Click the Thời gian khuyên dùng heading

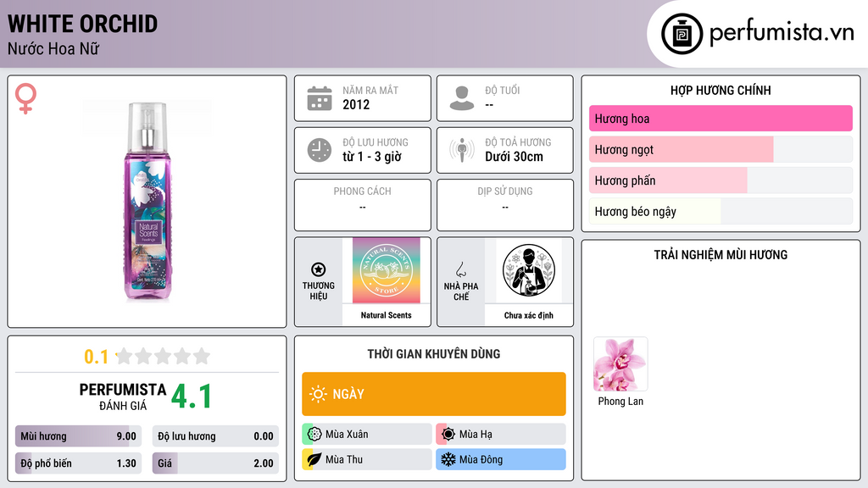tap(434, 354)
